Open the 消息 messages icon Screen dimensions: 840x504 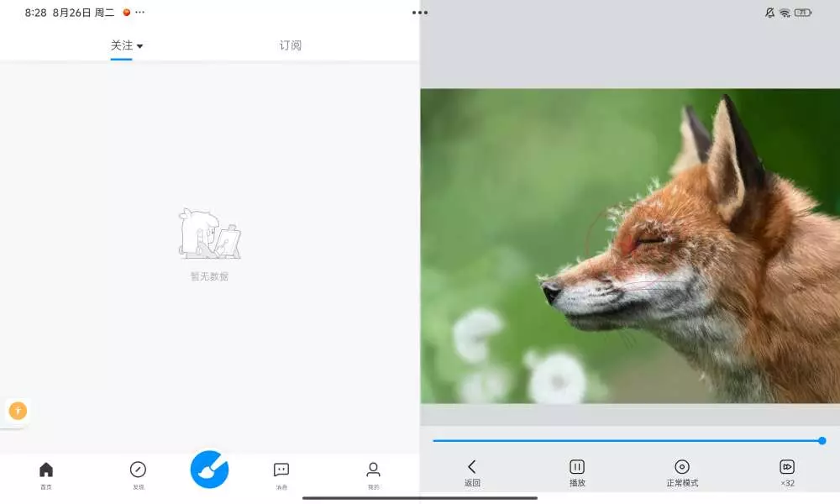pos(281,470)
